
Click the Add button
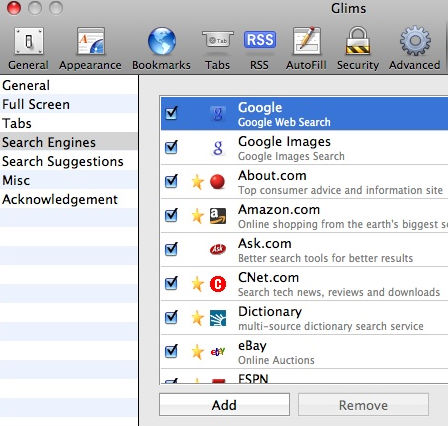pyautogui.click(x=224, y=405)
